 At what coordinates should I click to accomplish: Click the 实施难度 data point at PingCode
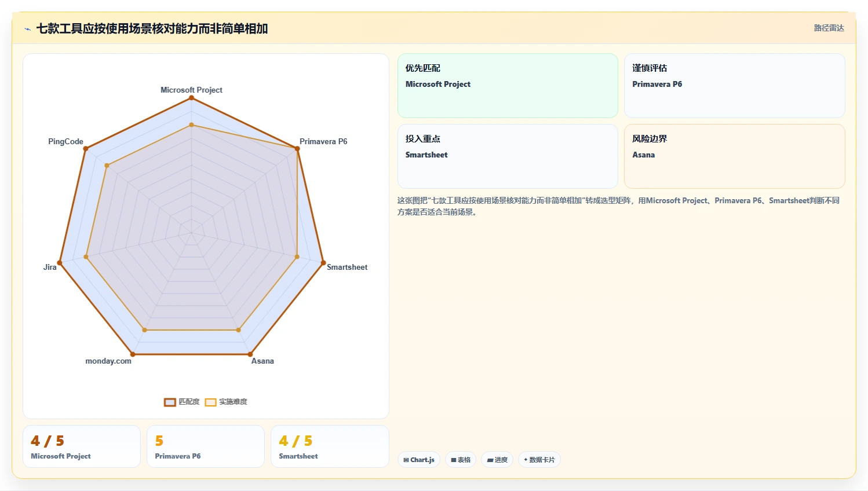coord(107,166)
